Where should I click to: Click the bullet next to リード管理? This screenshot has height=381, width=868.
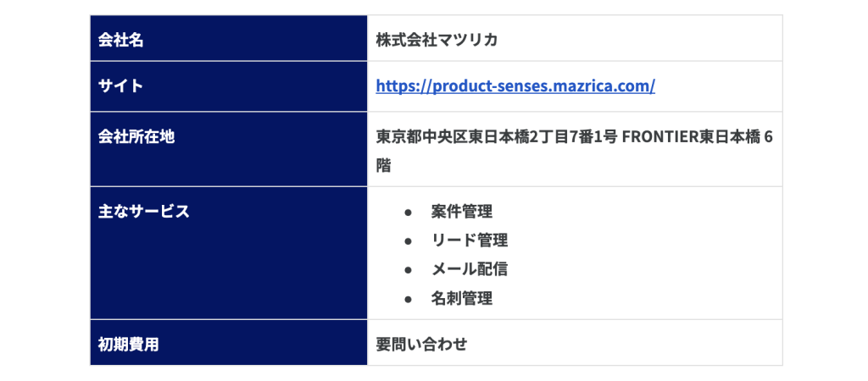point(408,241)
